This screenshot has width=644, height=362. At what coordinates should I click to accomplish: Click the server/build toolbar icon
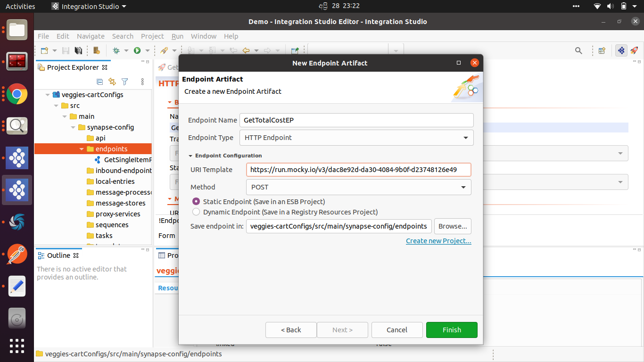click(96, 50)
